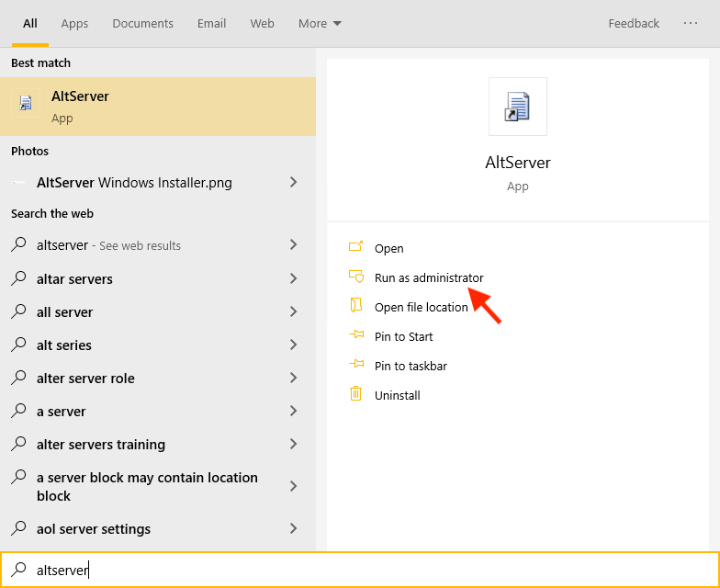Switch to the Documents tab

[143, 24]
